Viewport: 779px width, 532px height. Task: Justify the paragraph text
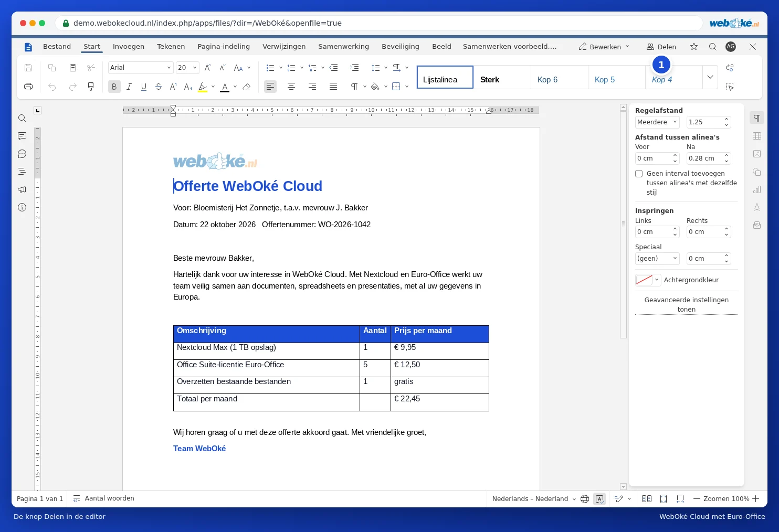[333, 87]
